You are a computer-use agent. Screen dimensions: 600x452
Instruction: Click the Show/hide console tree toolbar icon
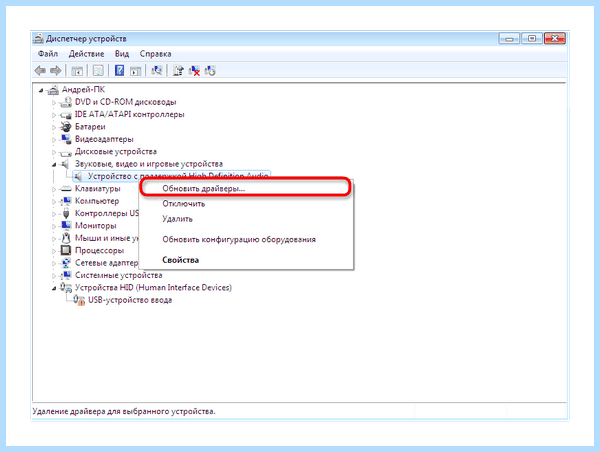point(77,71)
